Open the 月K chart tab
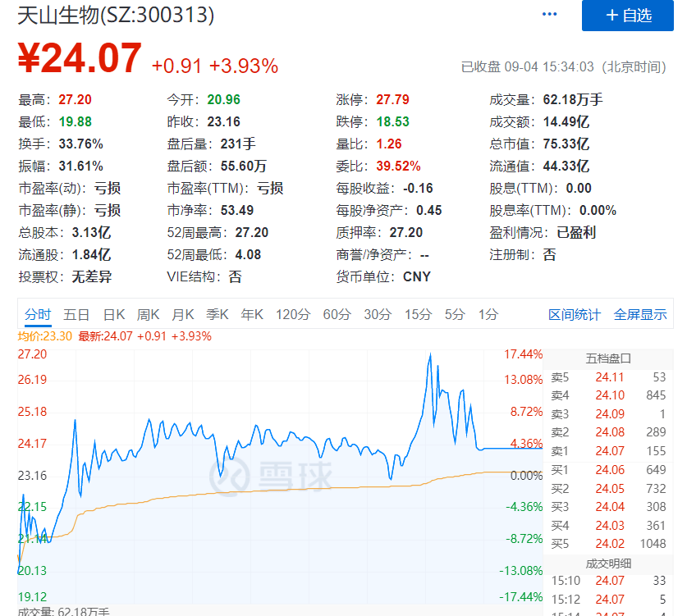The width and height of the screenshot is (687, 616). point(183,314)
